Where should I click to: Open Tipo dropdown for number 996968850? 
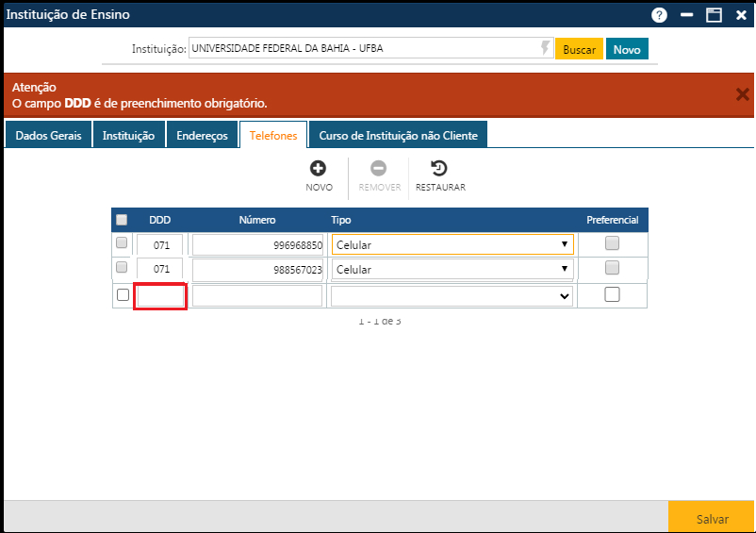452,244
